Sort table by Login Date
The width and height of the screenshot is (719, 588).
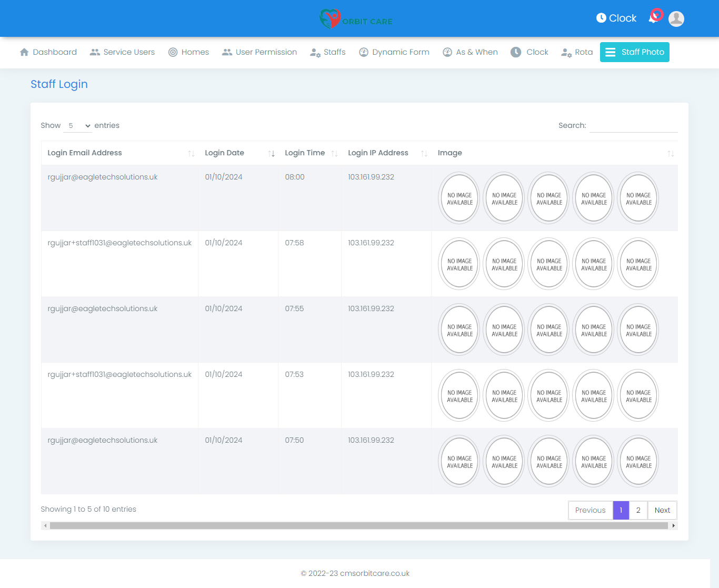click(225, 153)
